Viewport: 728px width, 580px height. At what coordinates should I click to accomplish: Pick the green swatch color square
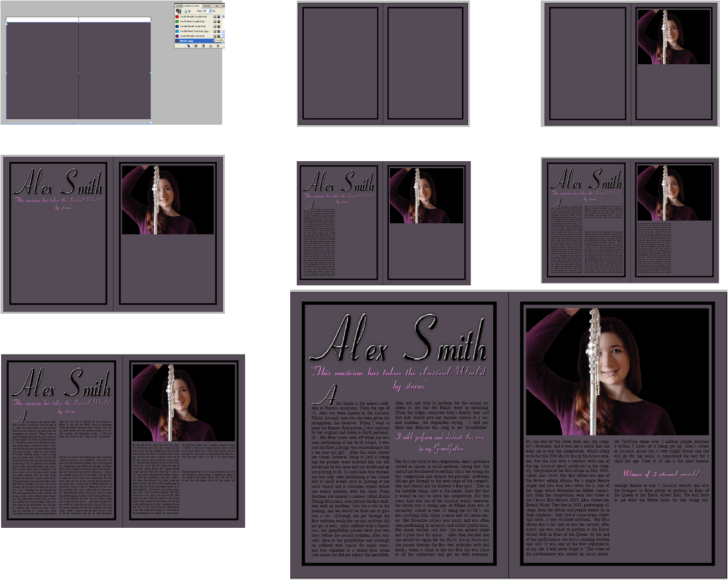coord(177,22)
